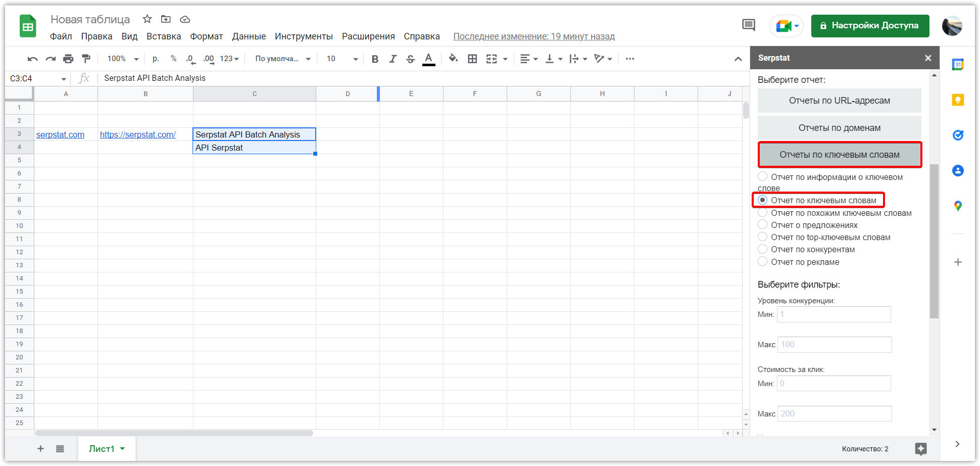Click Отчеты по доменам button

coord(840,128)
